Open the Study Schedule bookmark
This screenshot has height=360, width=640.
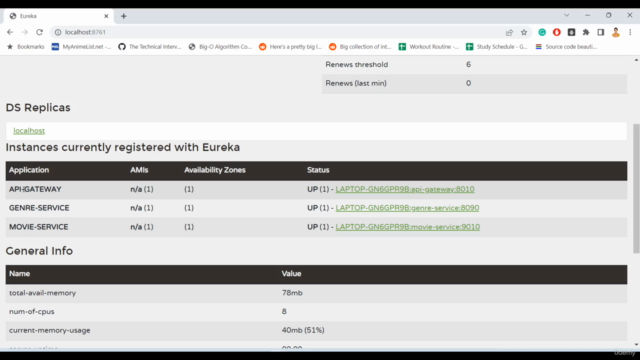[x=497, y=47]
